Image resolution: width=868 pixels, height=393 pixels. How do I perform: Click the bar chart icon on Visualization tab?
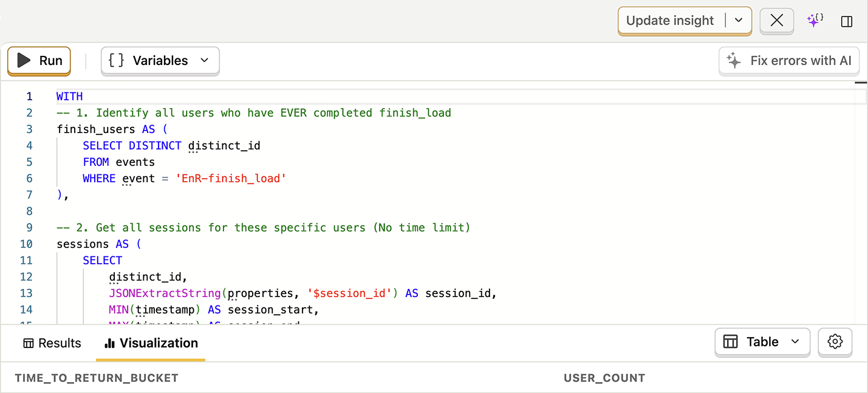(x=110, y=343)
